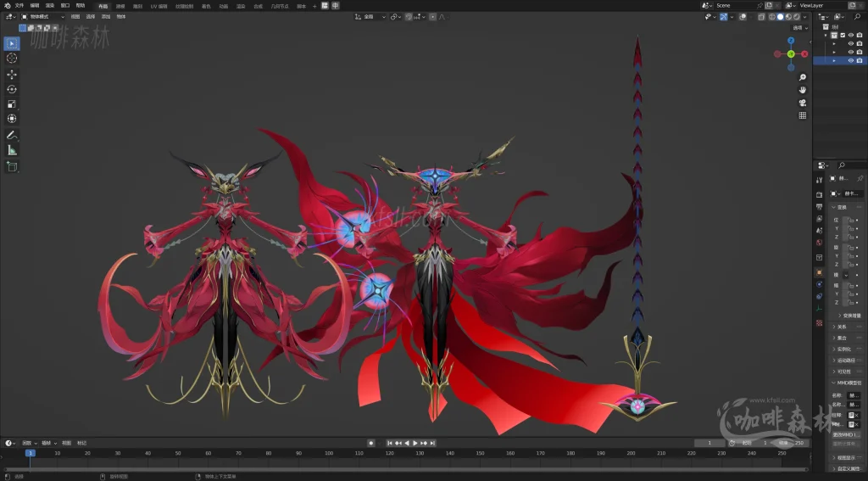868x481 pixels.
Task: Switch to material preview shading
Action: [788, 17]
